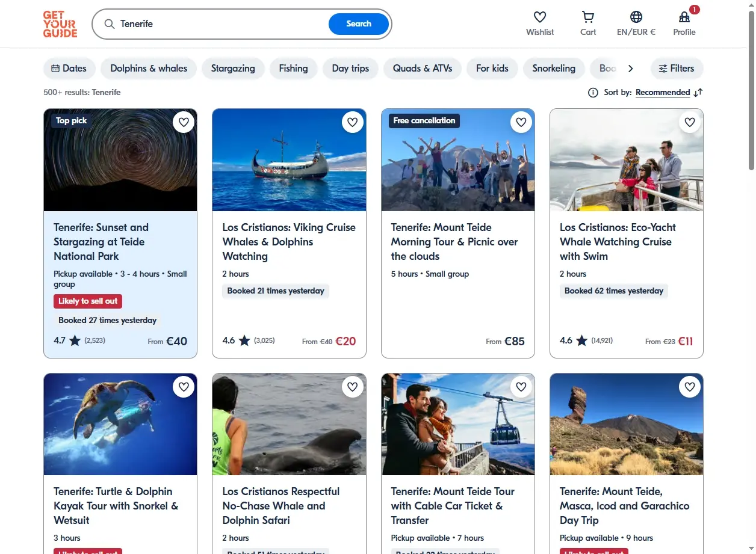The height and width of the screenshot is (554, 756).
Task: Open Mount Teide Morning Tour & Picnic title
Action: pyautogui.click(x=454, y=242)
